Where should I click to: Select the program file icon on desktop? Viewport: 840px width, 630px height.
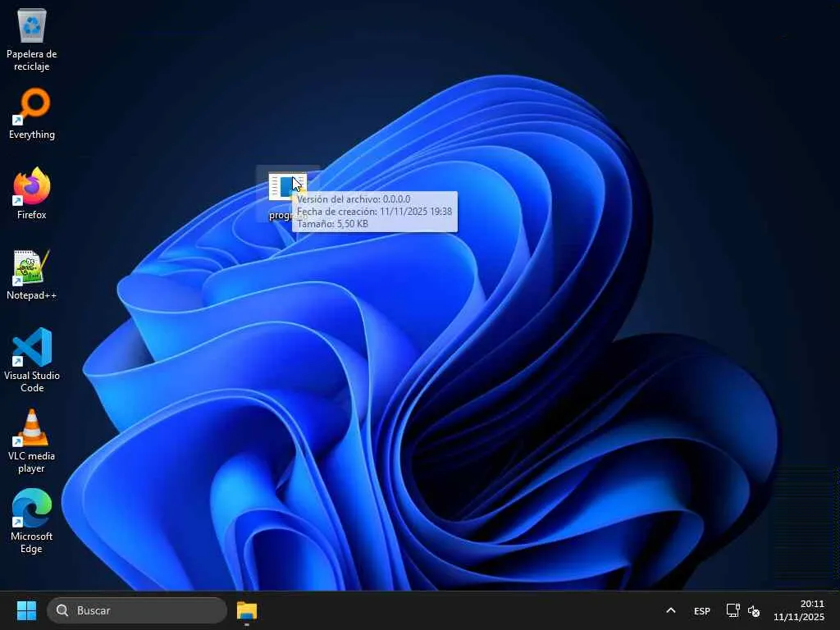point(287,186)
